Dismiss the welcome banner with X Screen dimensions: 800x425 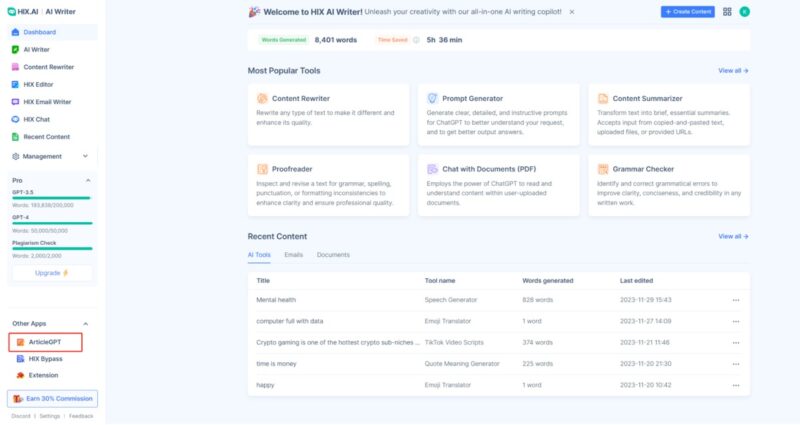[572, 12]
